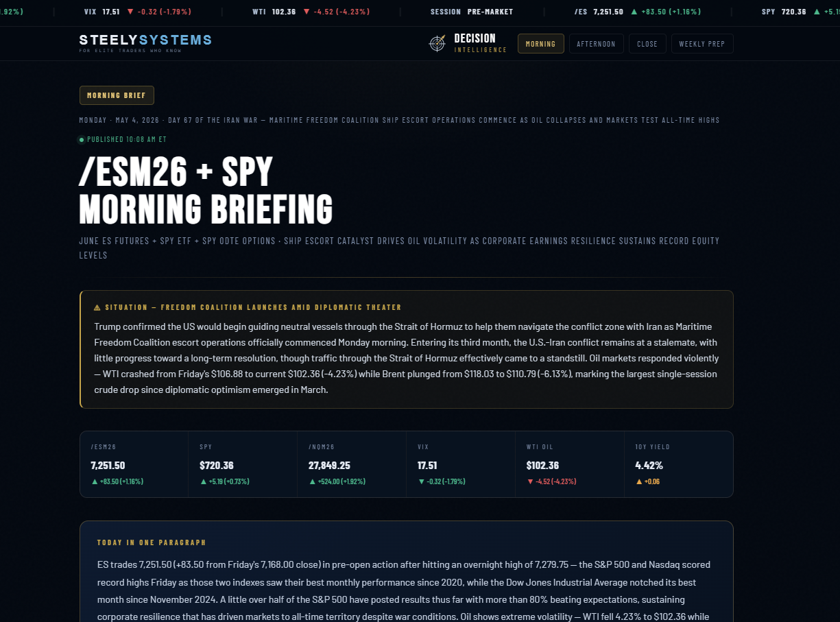Select the /NQM26 27,849.25 quote card
The width and height of the screenshot is (840, 622).
tap(352, 464)
